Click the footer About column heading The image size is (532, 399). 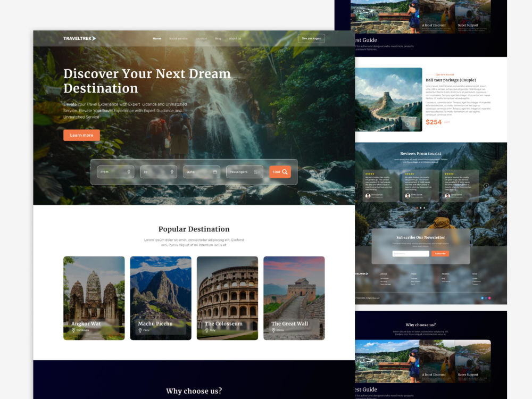(384, 274)
